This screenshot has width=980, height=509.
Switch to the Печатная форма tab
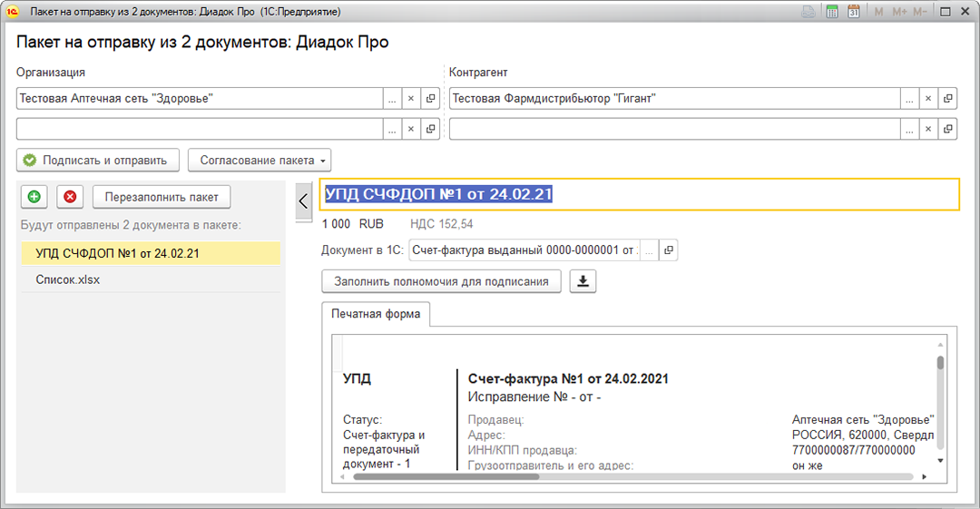click(376, 315)
